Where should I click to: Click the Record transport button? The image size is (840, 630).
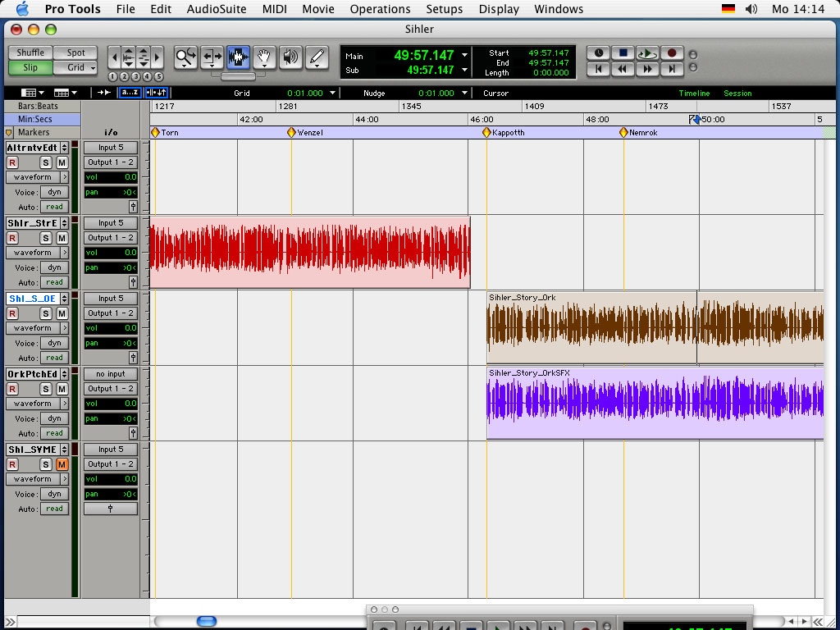672,53
